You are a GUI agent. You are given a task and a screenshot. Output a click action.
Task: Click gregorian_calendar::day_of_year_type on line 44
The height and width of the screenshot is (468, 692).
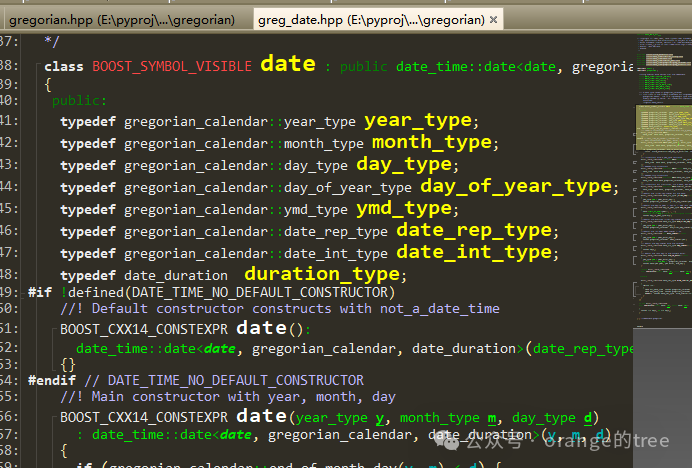pyautogui.click(x=268, y=188)
